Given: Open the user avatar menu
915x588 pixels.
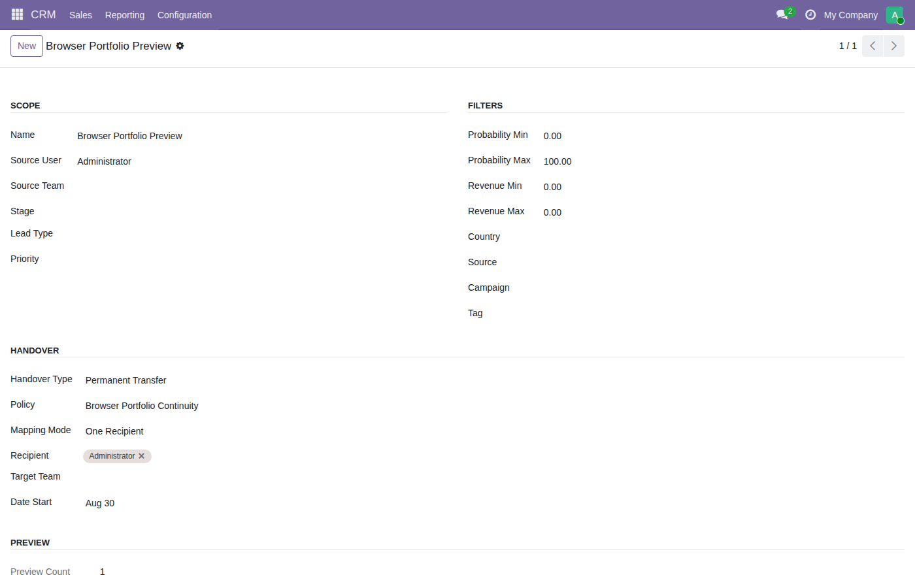Looking at the screenshot, I should tap(895, 14).
